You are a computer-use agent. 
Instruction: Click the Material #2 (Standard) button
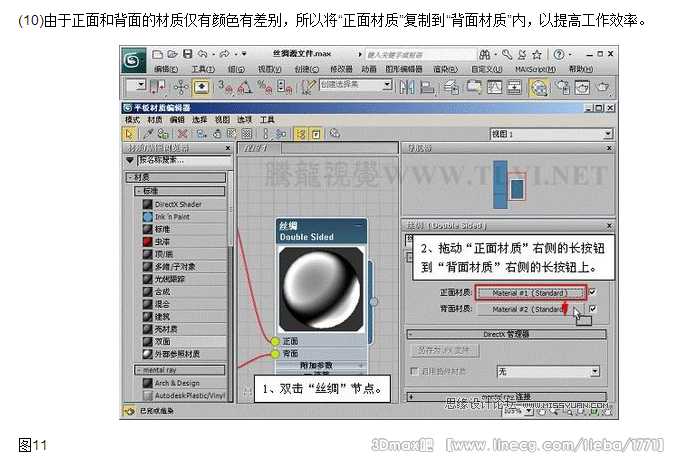click(530, 309)
